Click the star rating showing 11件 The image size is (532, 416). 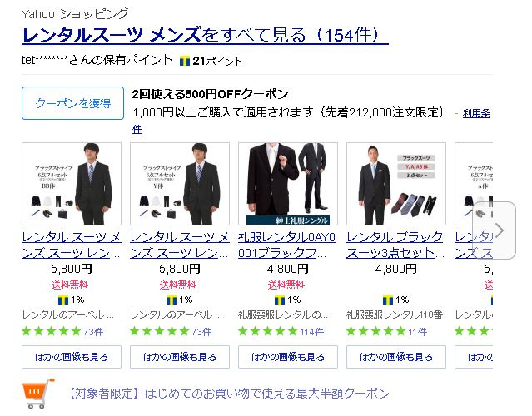(x=387, y=331)
